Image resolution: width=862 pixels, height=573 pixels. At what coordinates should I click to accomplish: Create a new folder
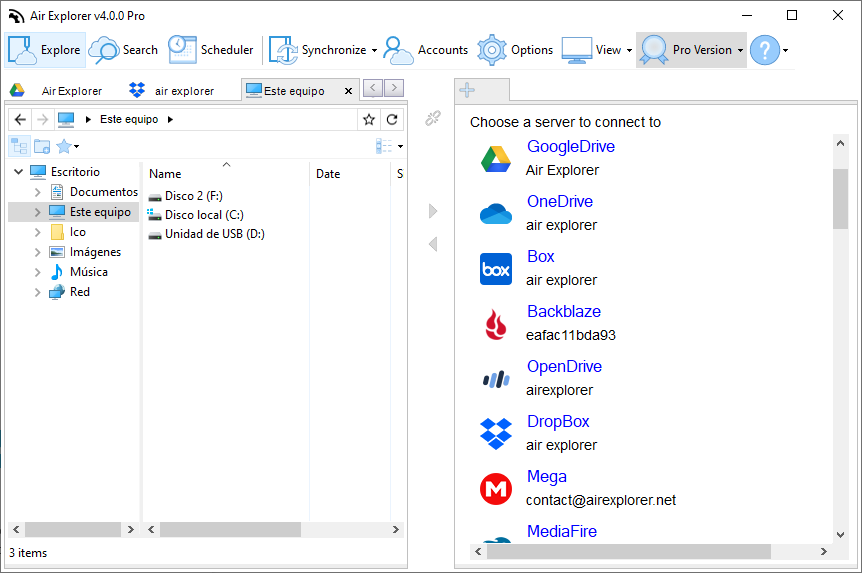point(42,146)
